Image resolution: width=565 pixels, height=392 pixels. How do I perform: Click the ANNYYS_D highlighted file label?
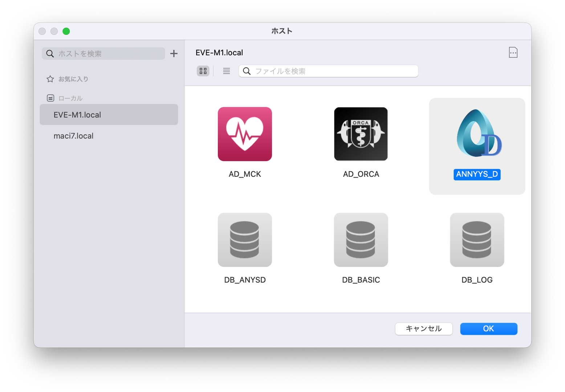coord(477,174)
